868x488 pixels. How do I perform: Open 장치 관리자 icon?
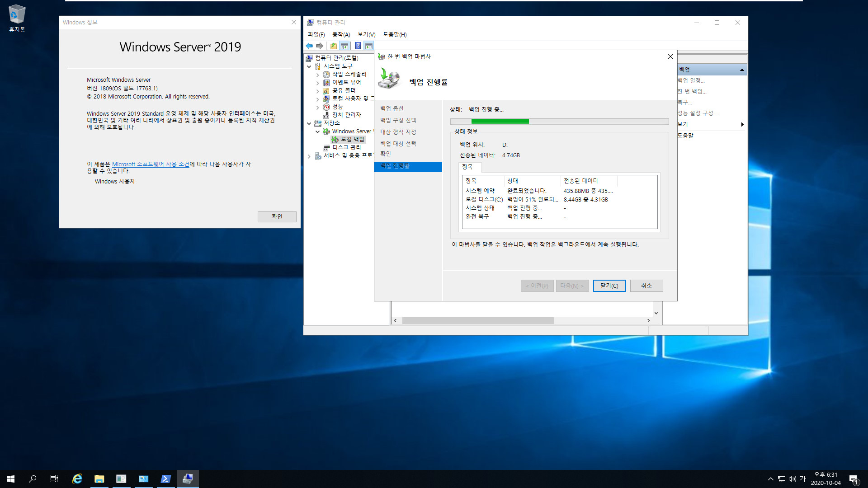(326, 115)
